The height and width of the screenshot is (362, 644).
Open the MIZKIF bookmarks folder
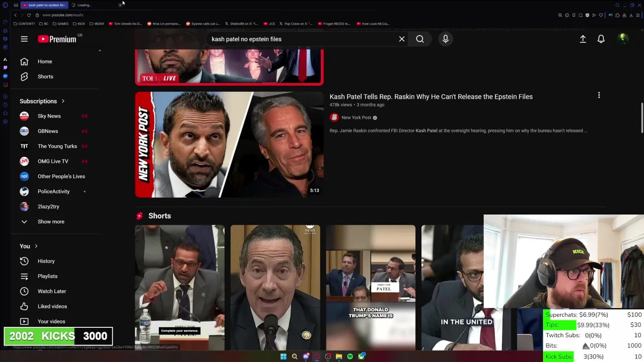click(97, 24)
